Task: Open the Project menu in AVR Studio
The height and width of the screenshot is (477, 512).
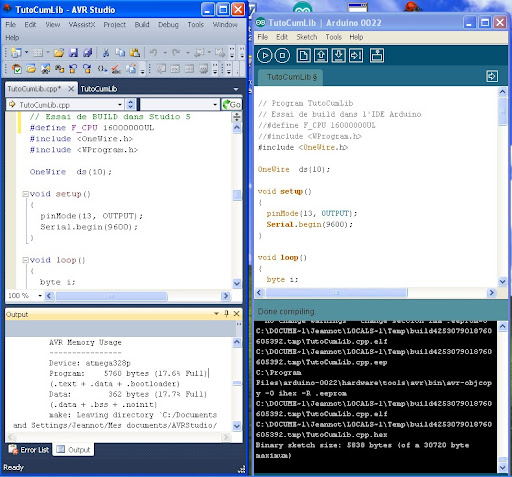Action: 115,25
